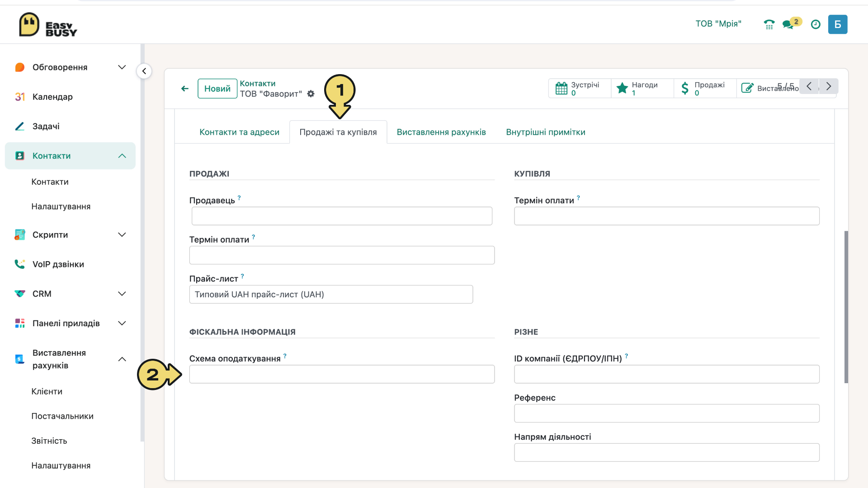Open the Продавець selection field
The image size is (868, 488).
click(342, 216)
